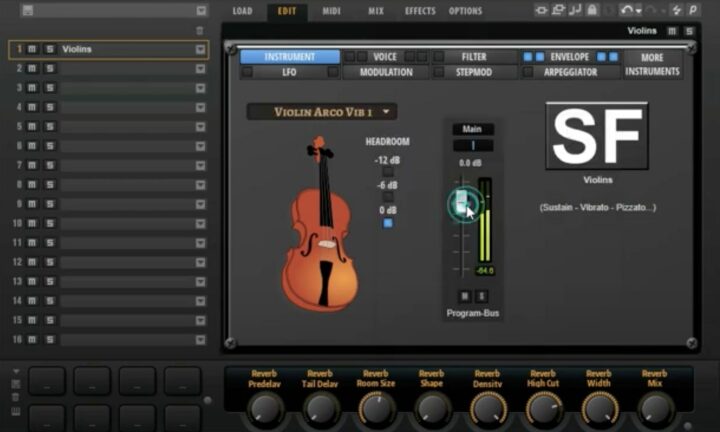
Task: Toggle the 0 dB headroom checkbox
Action: [x=388, y=222]
